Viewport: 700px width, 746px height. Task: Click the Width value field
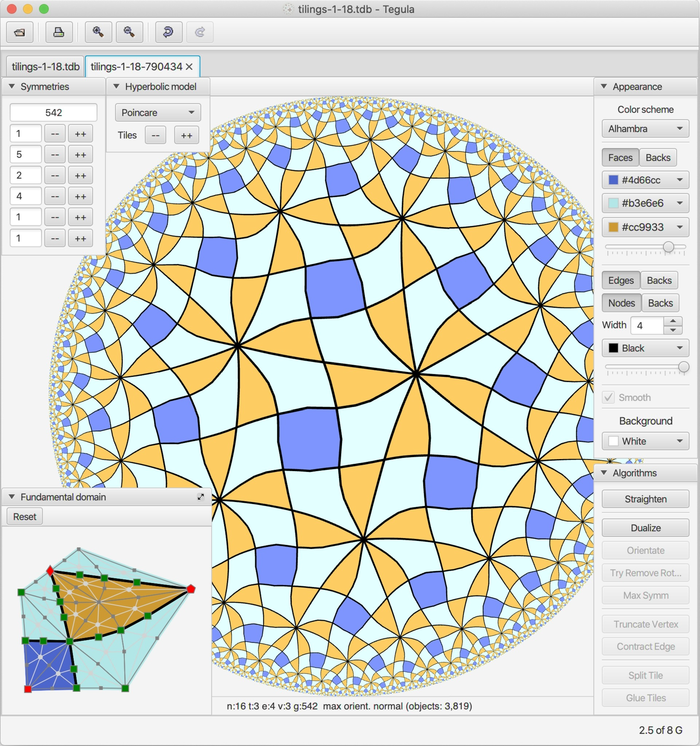point(647,325)
